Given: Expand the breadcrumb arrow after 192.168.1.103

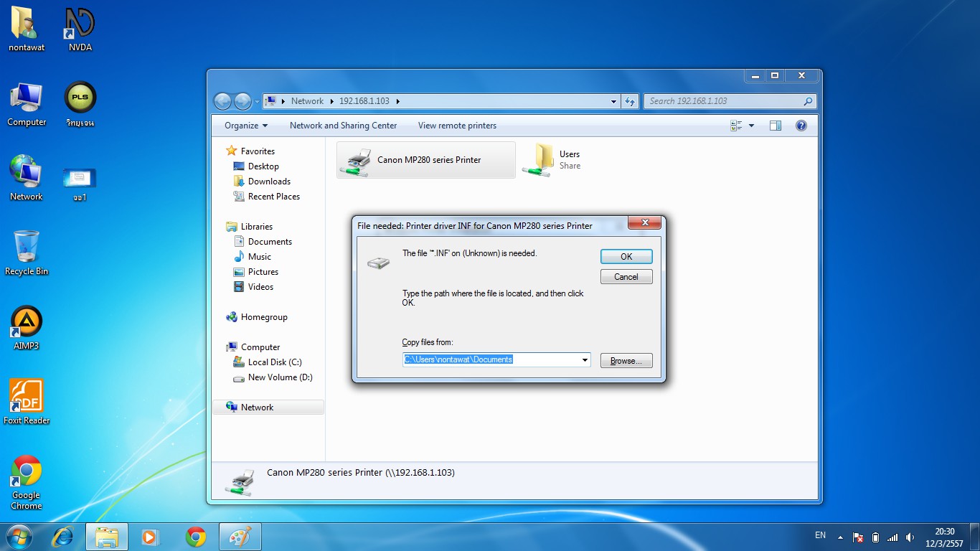Looking at the screenshot, I should point(398,101).
